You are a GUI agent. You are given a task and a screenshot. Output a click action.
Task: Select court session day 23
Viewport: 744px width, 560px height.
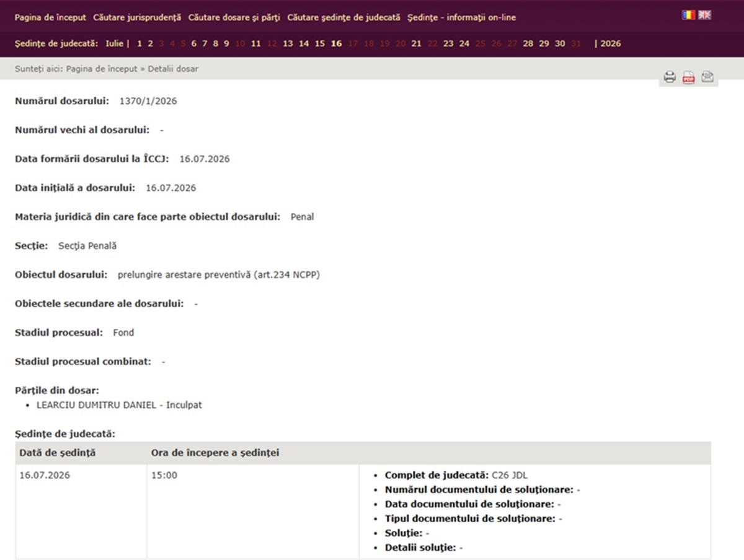(448, 43)
